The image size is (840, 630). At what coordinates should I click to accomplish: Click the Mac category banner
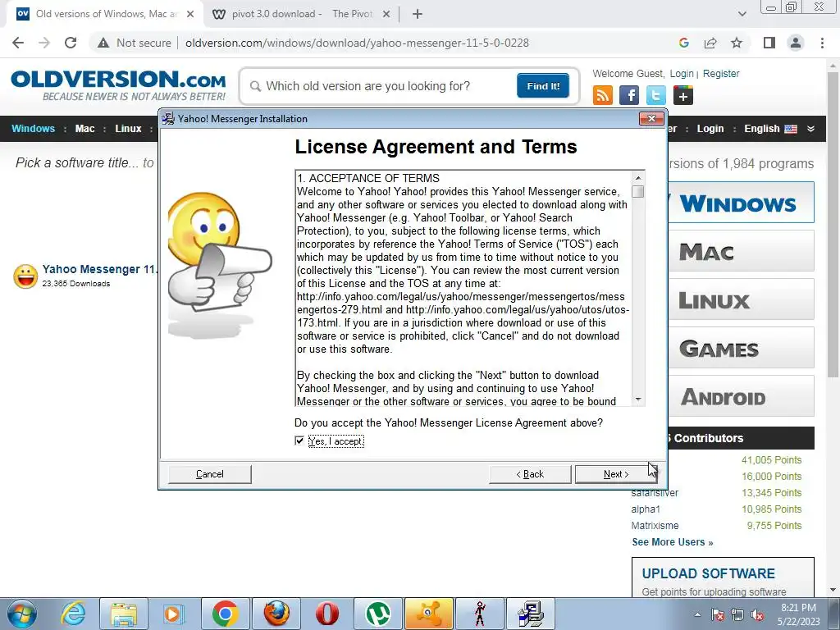(x=742, y=251)
